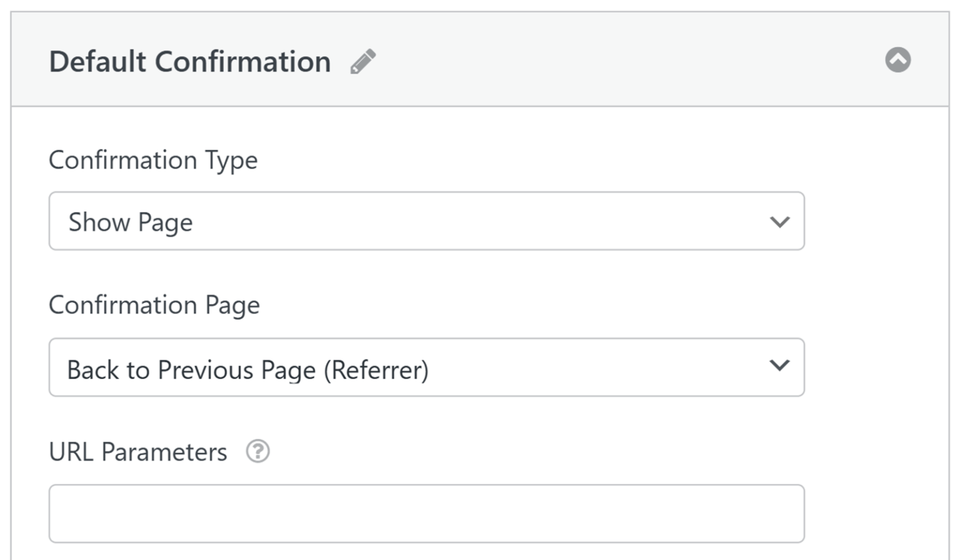Collapse the Default Confirmation panel with the chevron

click(898, 60)
